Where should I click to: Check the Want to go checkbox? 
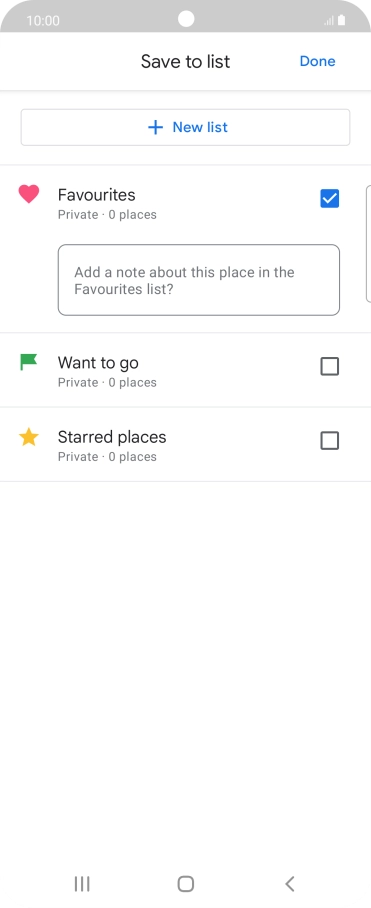click(329, 366)
